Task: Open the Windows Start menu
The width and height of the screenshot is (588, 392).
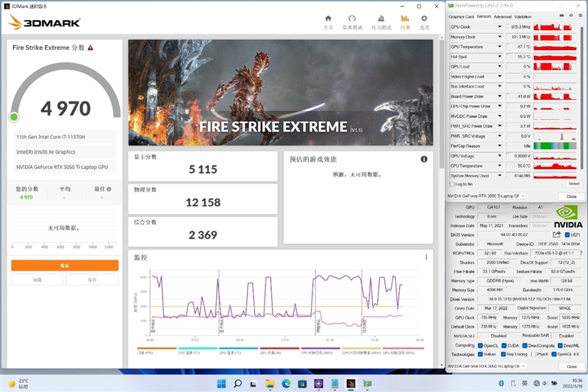Action: 221,383
